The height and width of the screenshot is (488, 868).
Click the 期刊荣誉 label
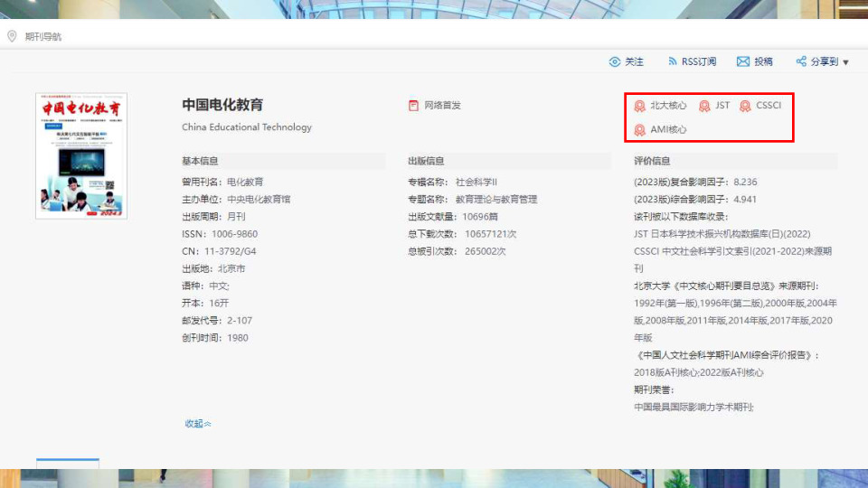(654, 389)
